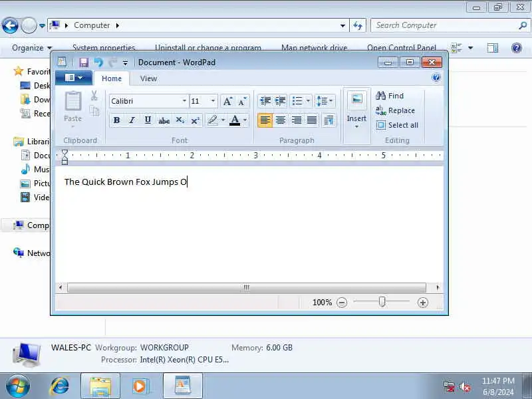Click the Grow font button
532x399 pixels.
tap(227, 101)
